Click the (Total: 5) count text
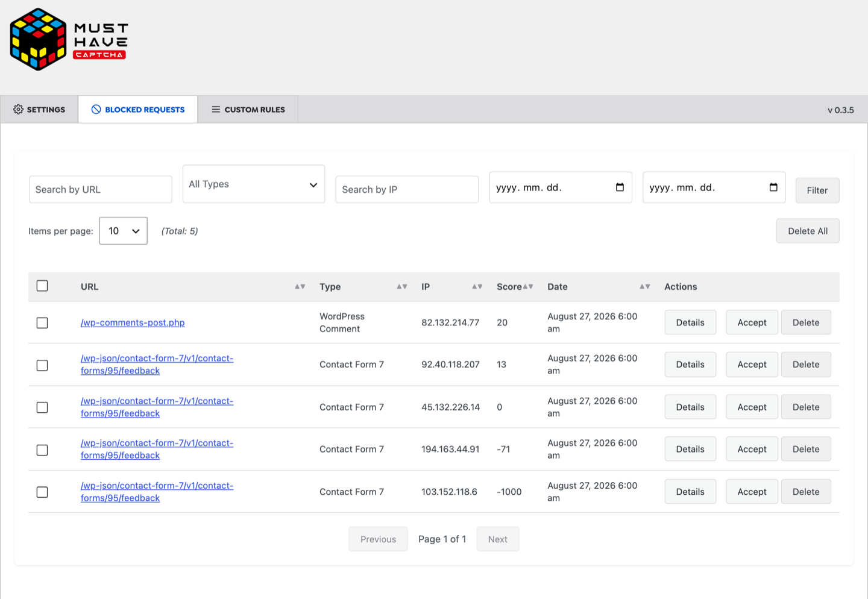The height and width of the screenshot is (599, 868). click(x=180, y=231)
